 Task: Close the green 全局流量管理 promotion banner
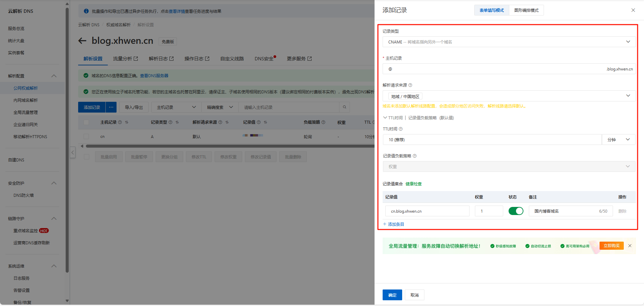point(630,246)
